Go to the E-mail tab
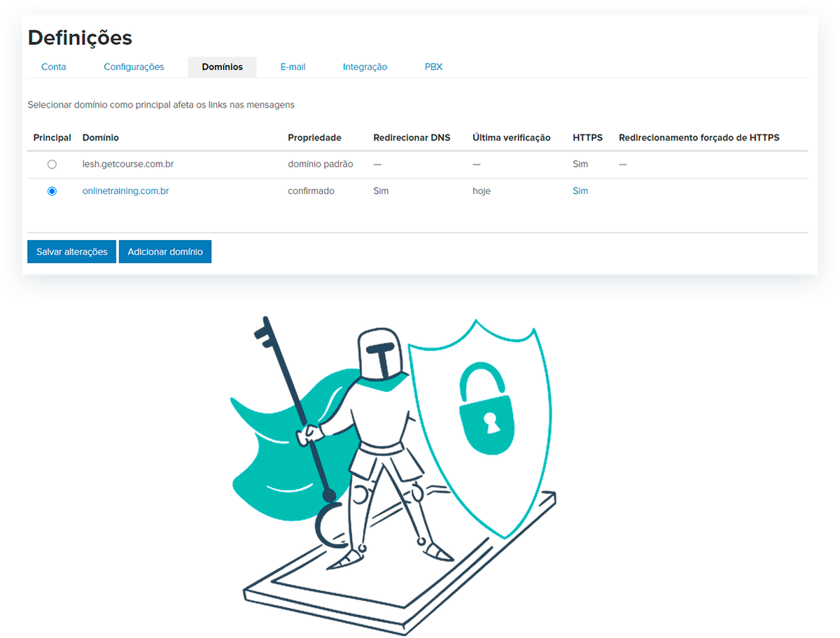The image size is (840, 638). pyautogui.click(x=293, y=67)
